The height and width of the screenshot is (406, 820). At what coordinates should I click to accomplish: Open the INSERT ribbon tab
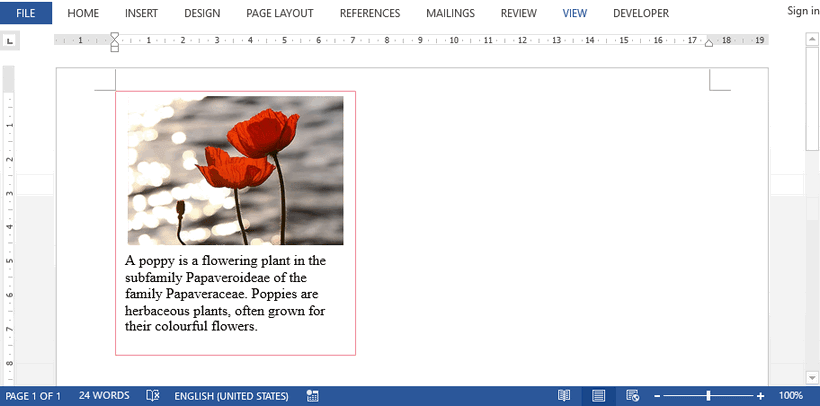[141, 14]
